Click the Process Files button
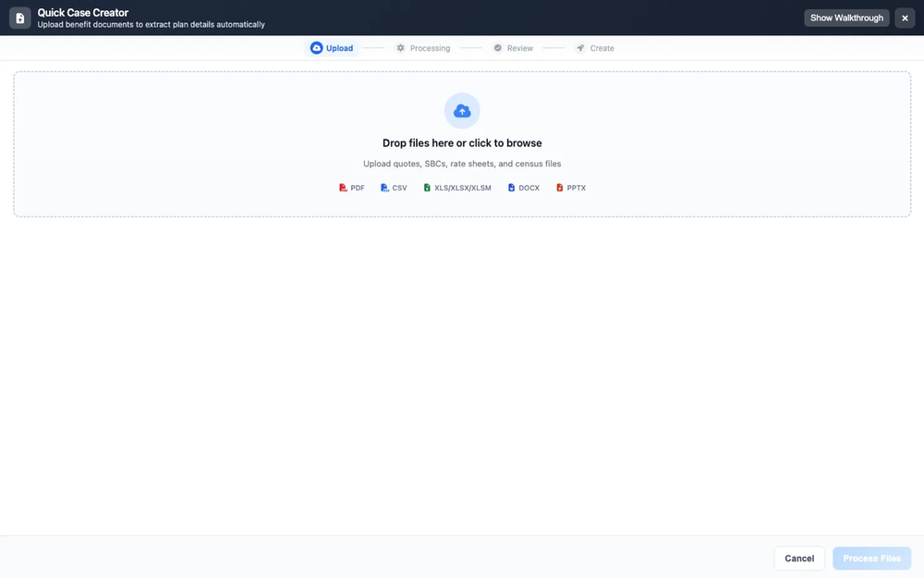924x578 pixels. (872, 558)
